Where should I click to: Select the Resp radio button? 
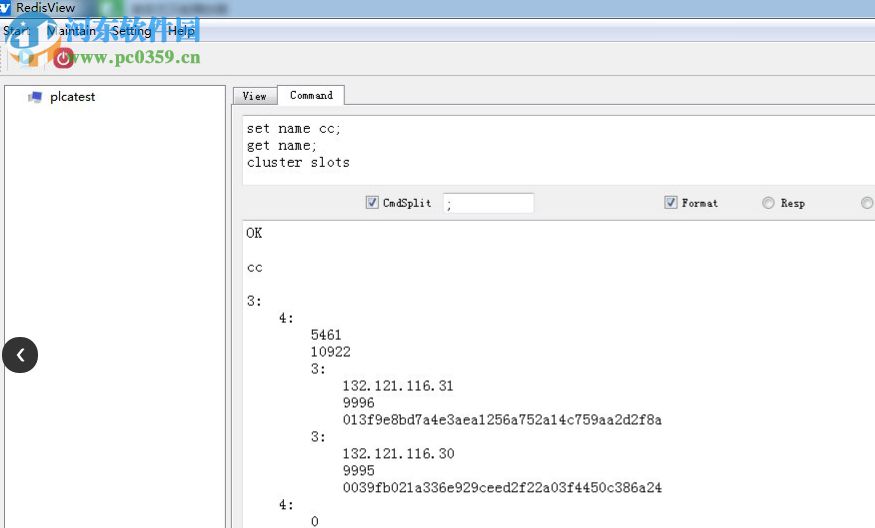(x=768, y=203)
